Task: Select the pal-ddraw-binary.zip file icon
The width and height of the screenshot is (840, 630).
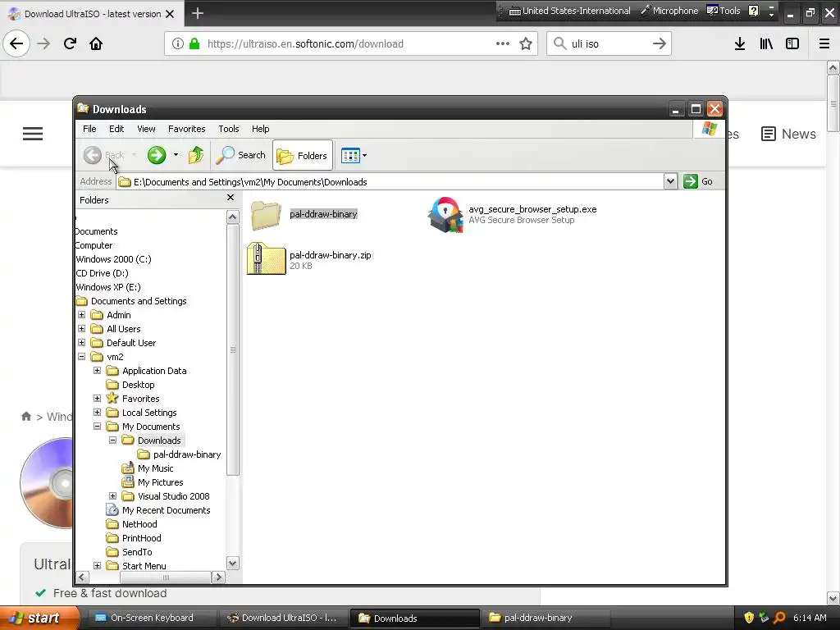Action: click(x=267, y=258)
